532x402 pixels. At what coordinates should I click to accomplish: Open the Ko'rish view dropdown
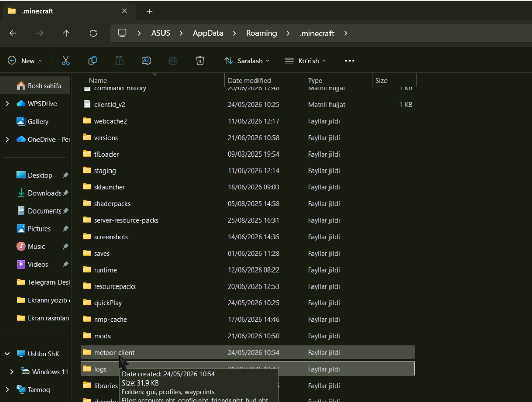pyautogui.click(x=306, y=61)
